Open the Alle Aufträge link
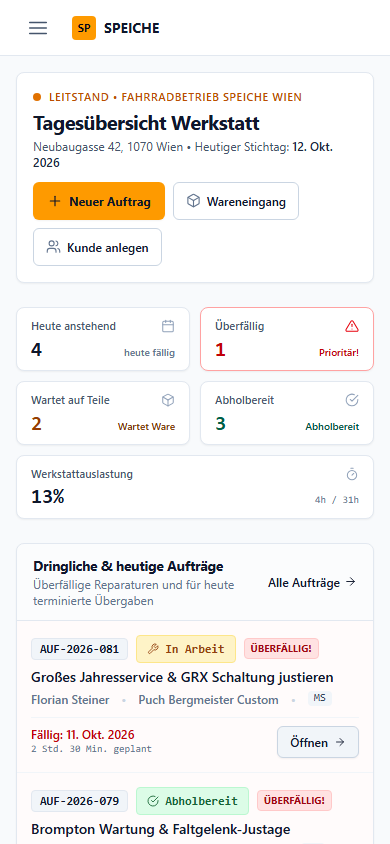 [x=312, y=582]
